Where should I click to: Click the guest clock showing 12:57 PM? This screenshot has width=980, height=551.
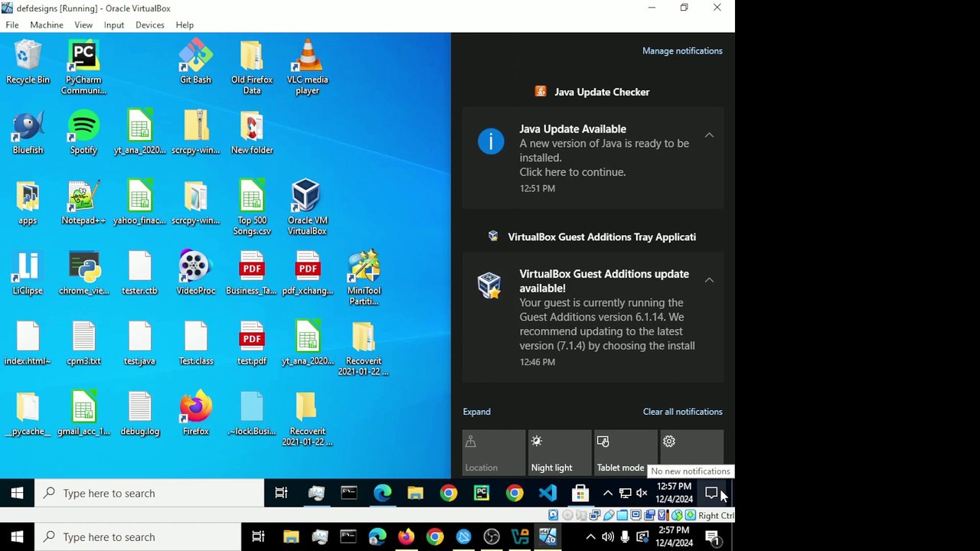pyautogui.click(x=674, y=494)
